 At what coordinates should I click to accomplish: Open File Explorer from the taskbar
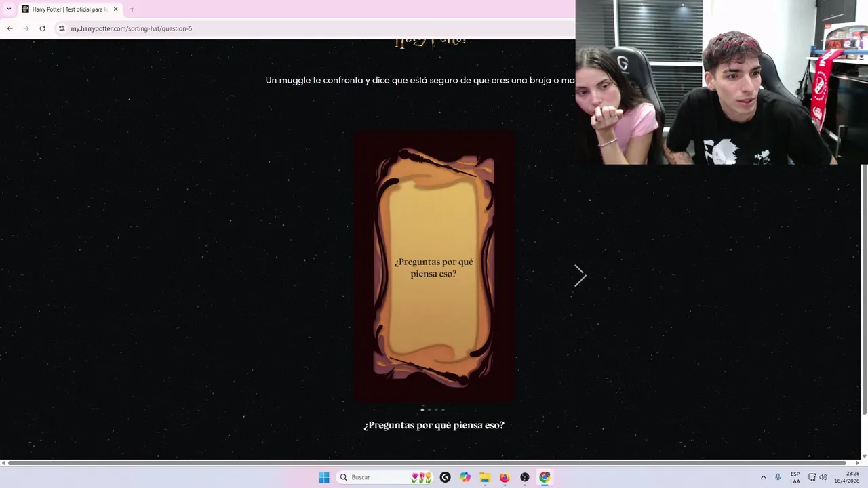click(485, 477)
